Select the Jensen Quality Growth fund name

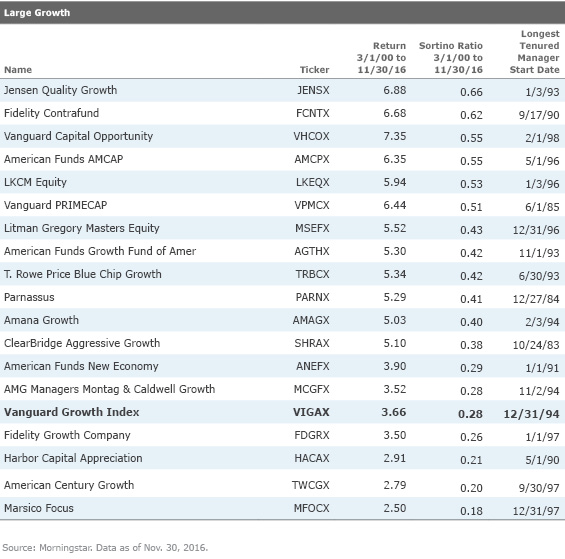coord(61,90)
